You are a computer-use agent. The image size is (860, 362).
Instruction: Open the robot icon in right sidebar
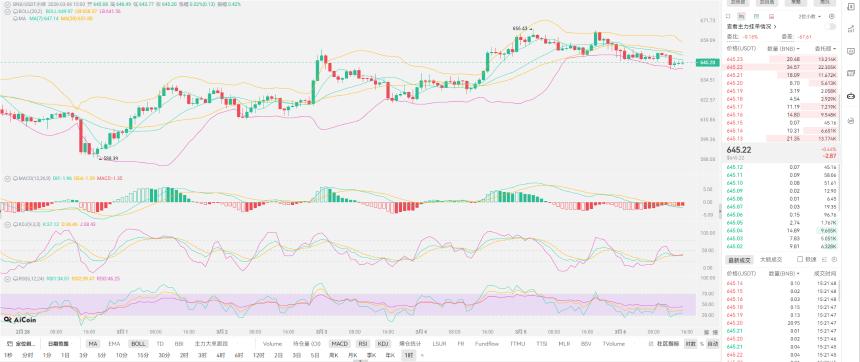(851, 96)
